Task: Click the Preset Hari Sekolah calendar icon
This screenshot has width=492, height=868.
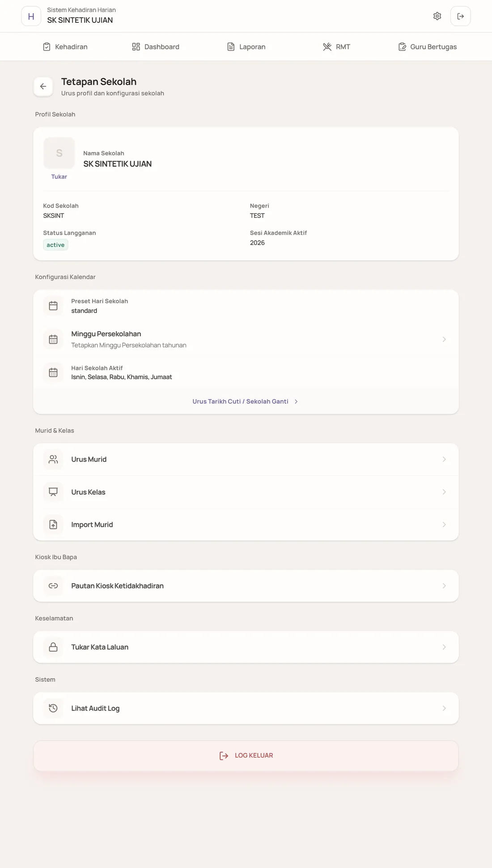Action: [x=53, y=306]
